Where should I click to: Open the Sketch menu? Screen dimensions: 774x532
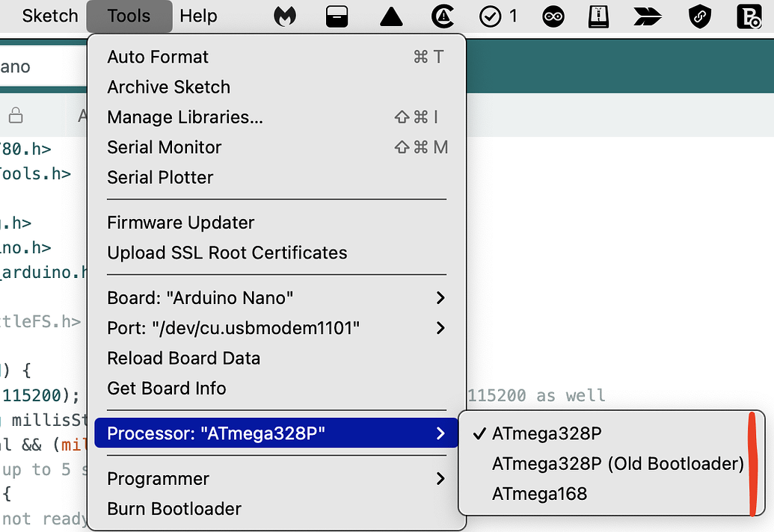click(49, 16)
